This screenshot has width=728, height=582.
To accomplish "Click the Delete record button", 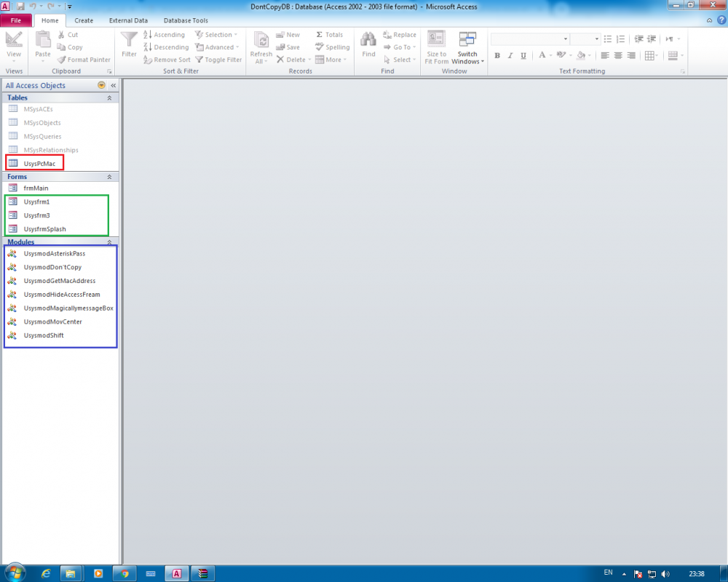I will (293, 60).
